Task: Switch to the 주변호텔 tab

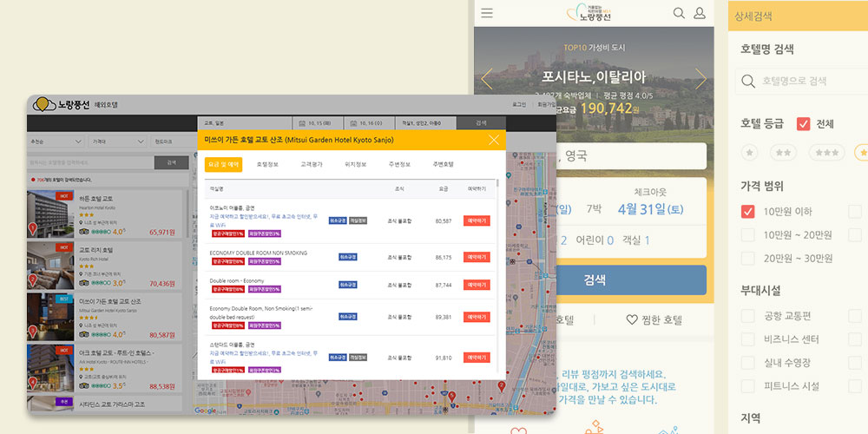Action: click(x=444, y=164)
